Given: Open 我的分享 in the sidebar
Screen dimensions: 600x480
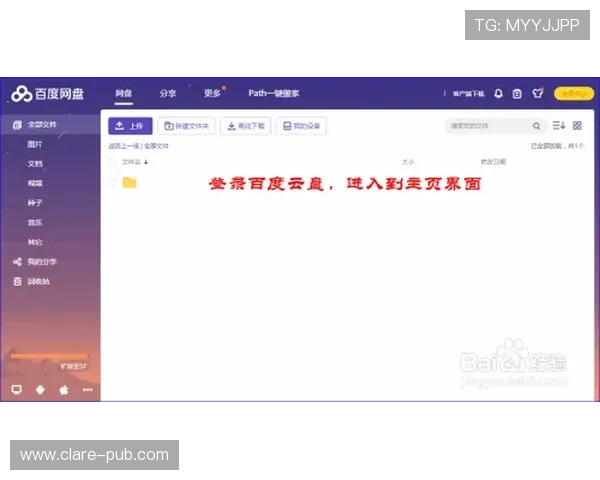Looking at the screenshot, I should pyautogui.click(x=42, y=262).
